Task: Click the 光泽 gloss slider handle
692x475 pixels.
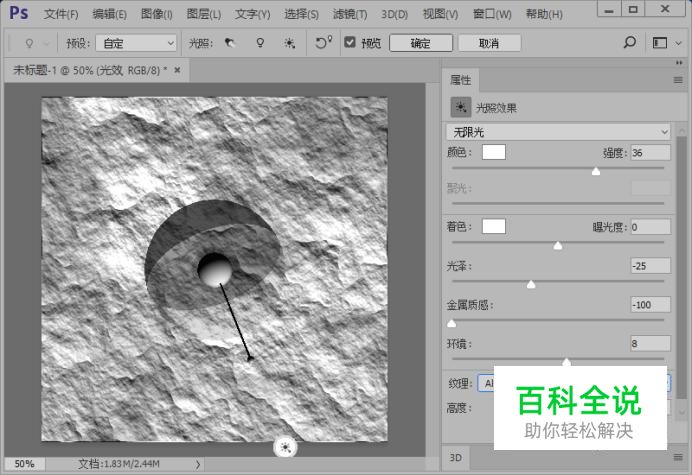Action: point(531,284)
